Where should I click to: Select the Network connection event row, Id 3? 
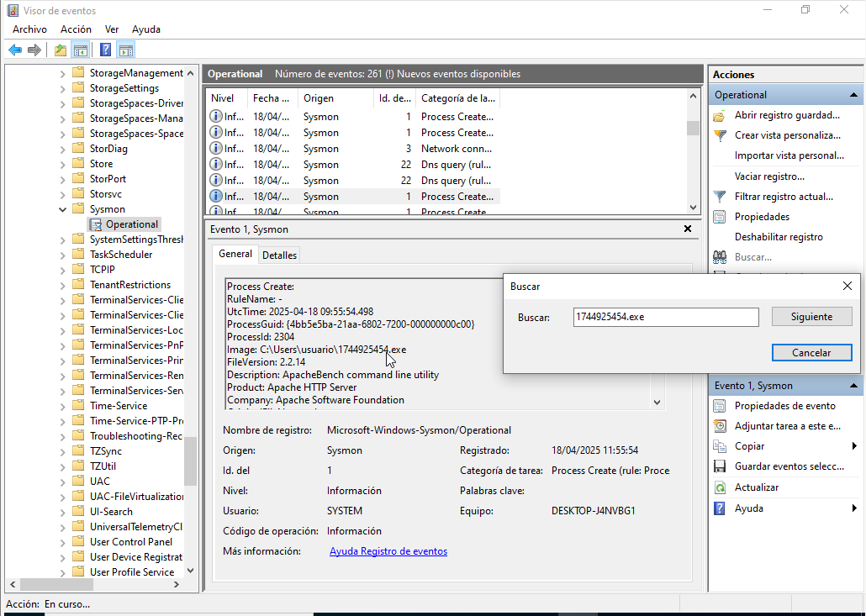(352, 149)
